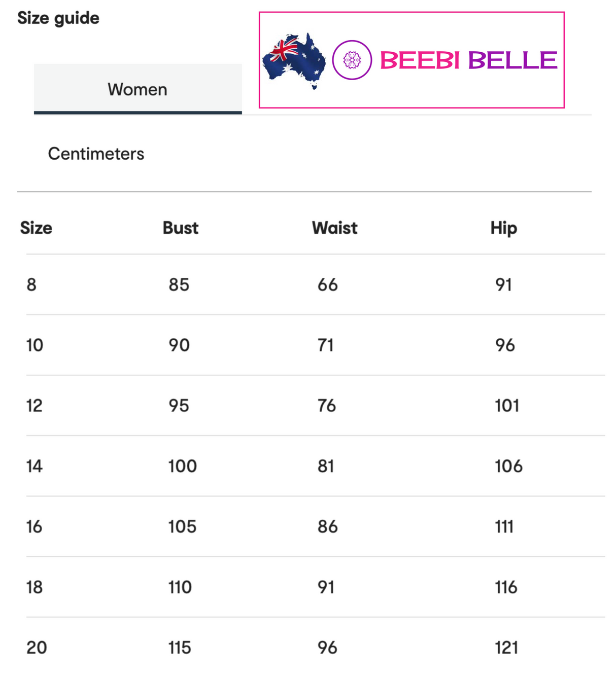
Task: Click the Australia flag map icon
Action: point(294,61)
